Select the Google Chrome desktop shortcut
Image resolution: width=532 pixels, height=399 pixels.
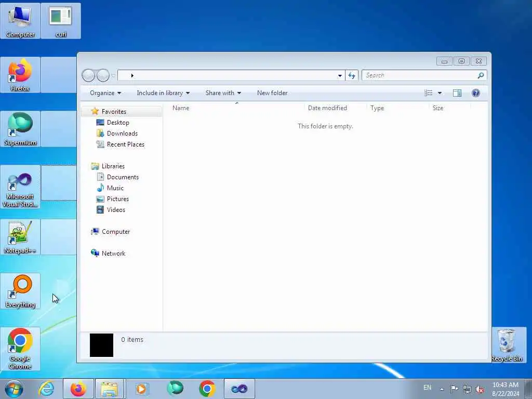pyautogui.click(x=20, y=349)
